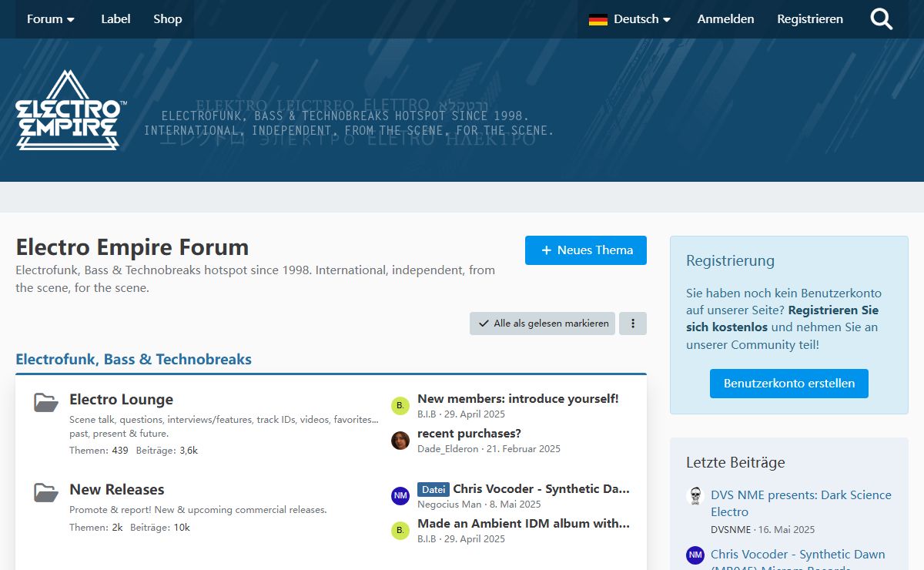Click 'Themen: 439' count text
The width and height of the screenshot is (924, 570).
coord(99,450)
